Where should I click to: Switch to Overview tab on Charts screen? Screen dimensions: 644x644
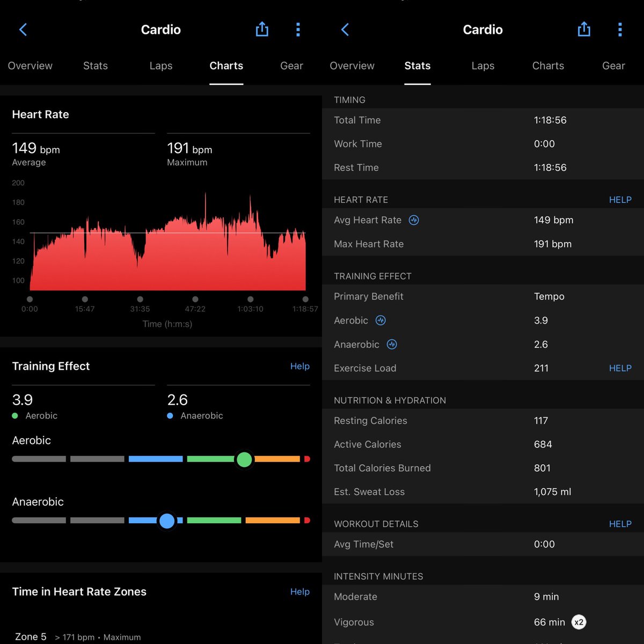[30, 65]
